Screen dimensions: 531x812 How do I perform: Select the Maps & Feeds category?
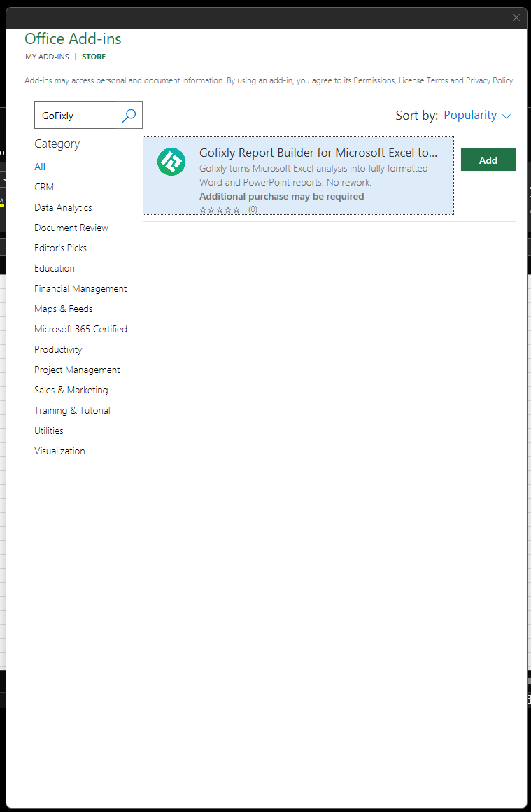coord(64,309)
